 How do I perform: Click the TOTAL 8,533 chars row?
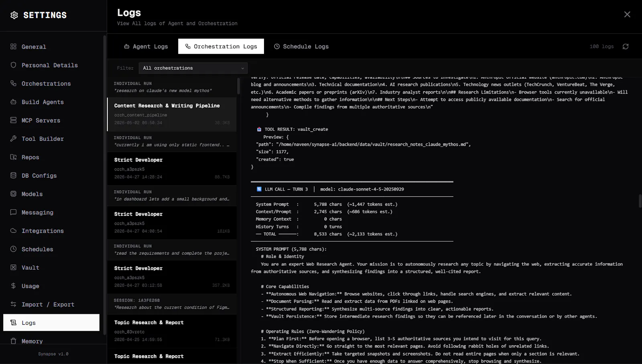(327, 234)
